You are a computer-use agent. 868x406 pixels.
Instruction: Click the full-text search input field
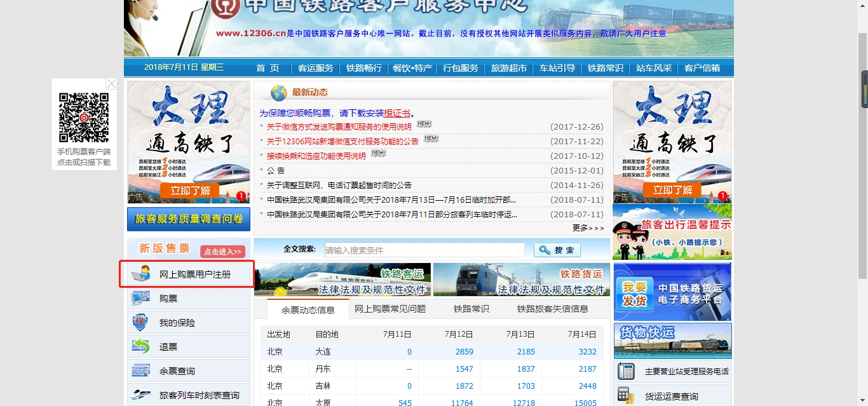click(x=424, y=250)
